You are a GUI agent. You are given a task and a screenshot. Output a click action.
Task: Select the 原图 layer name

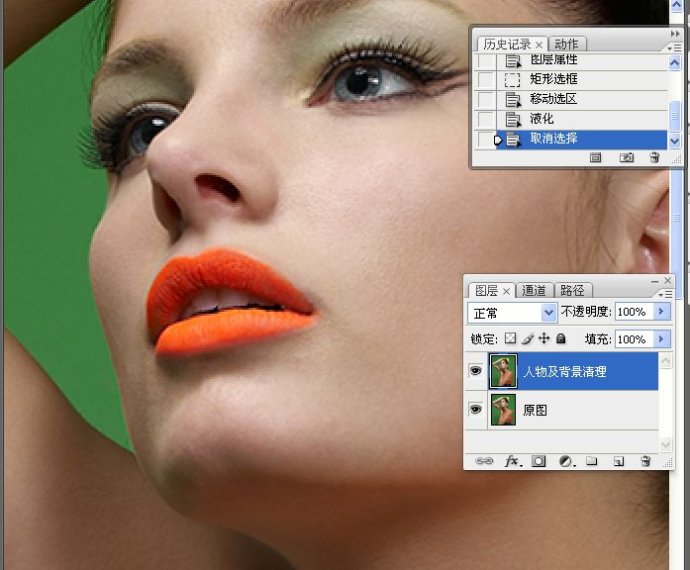point(535,410)
